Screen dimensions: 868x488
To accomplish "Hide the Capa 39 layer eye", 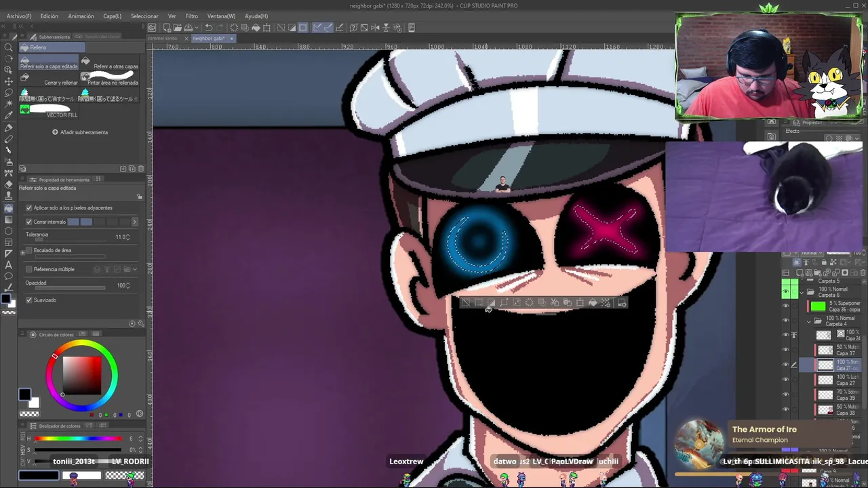I will (x=786, y=394).
